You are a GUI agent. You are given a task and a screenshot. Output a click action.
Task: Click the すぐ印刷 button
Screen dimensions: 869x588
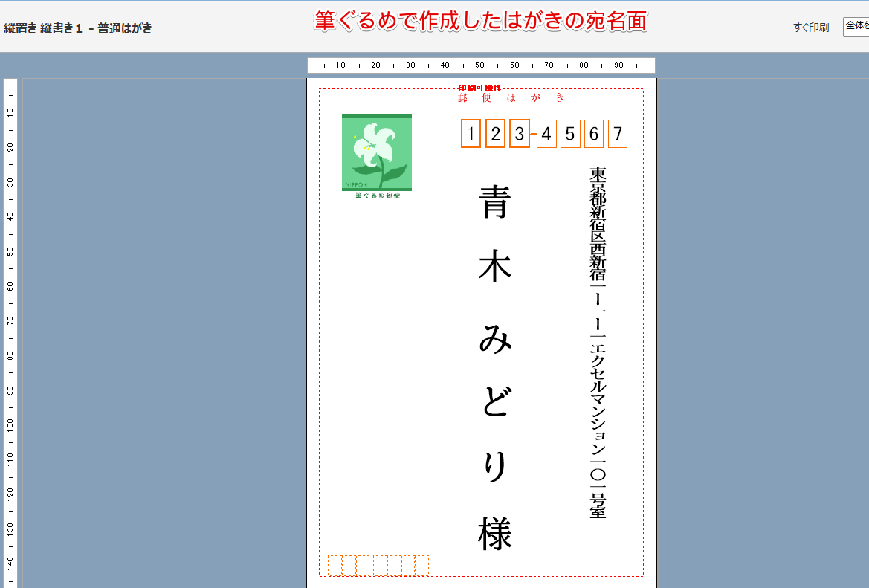(810, 27)
